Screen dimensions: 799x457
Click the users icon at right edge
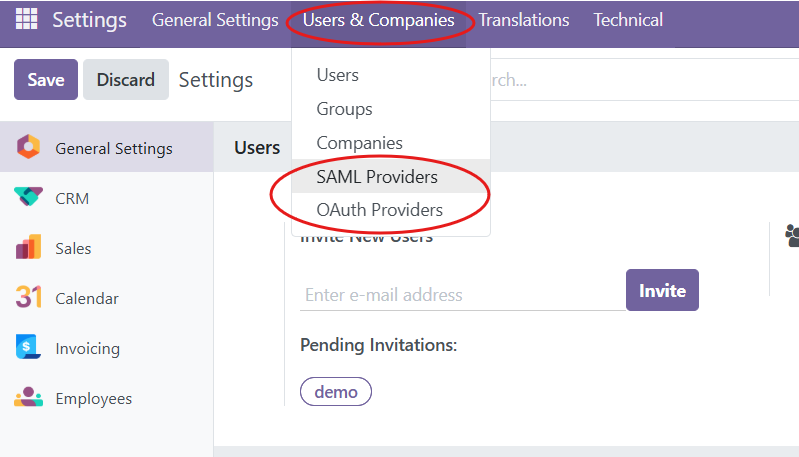[x=792, y=236]
